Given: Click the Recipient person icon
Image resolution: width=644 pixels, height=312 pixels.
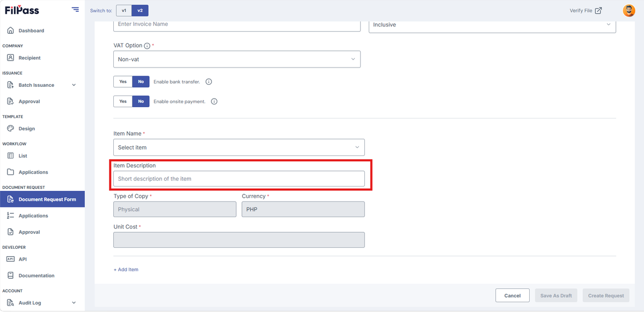Looking at the screenshot, I should 11,58.
